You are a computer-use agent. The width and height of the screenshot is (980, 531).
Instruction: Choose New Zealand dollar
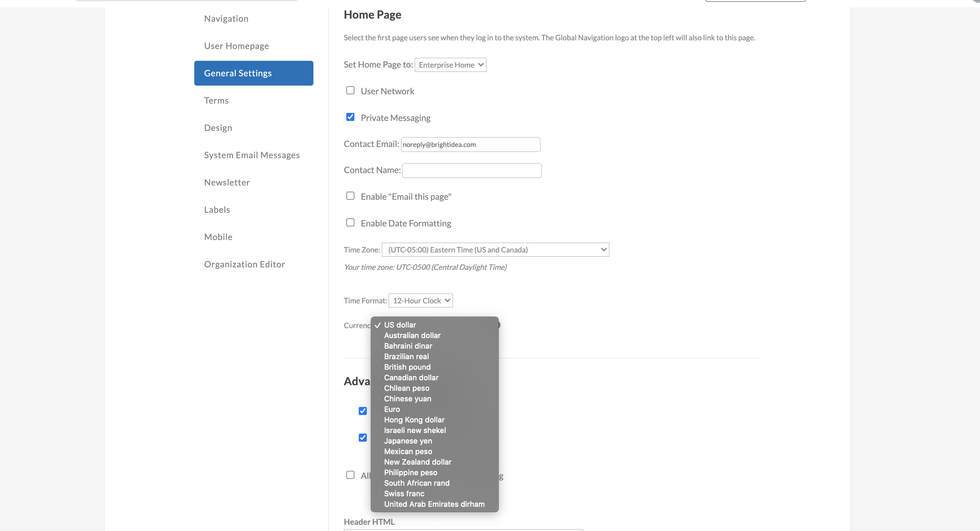[434, 462]
